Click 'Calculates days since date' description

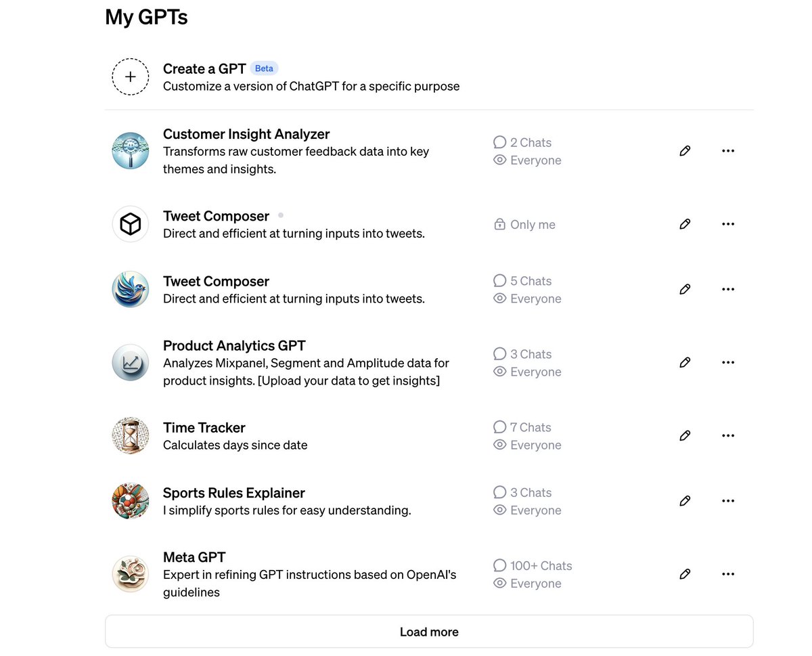(235, 445)
